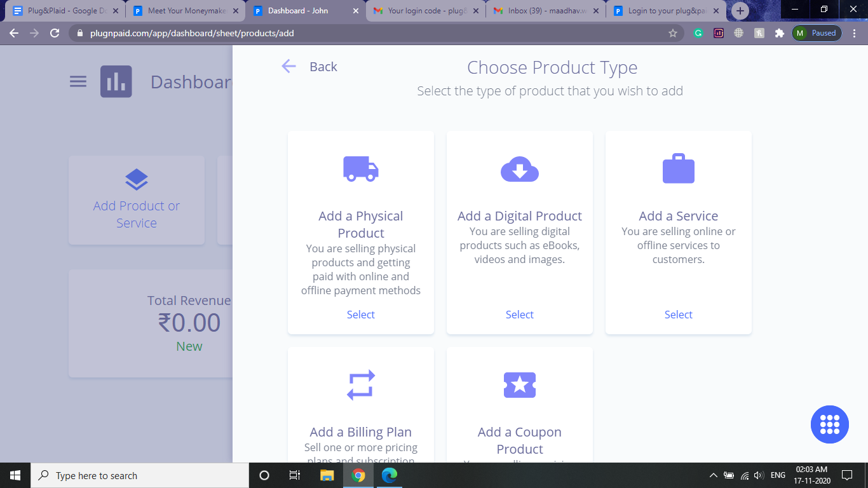Go back in browser history

[14, 33]
